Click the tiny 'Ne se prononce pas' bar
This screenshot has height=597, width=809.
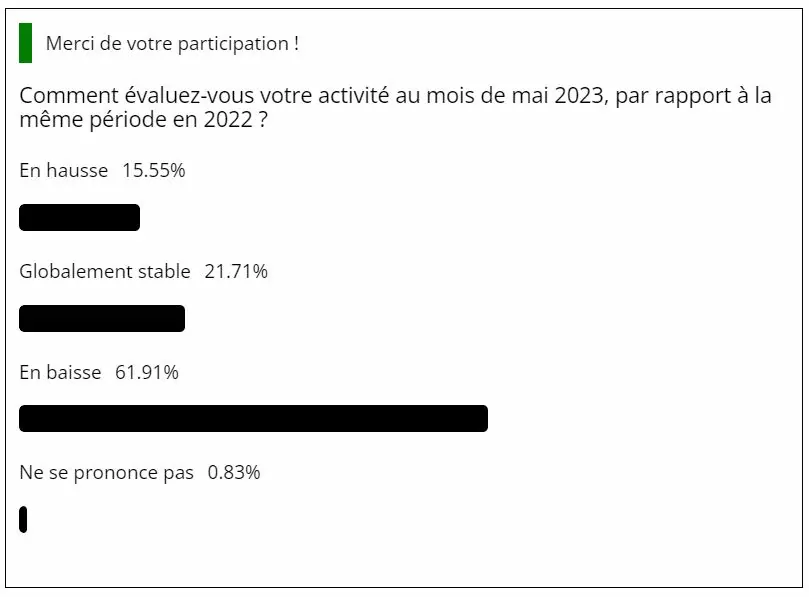23,519
